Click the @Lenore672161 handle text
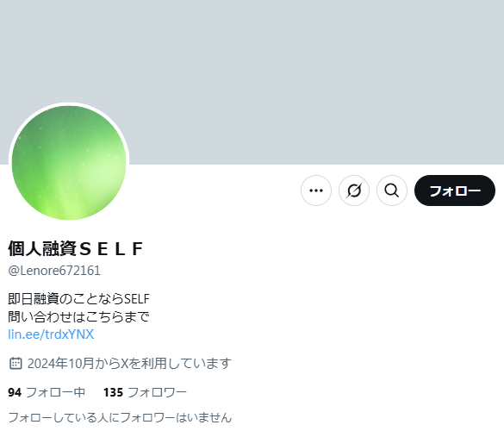 [x=54, y=271]
